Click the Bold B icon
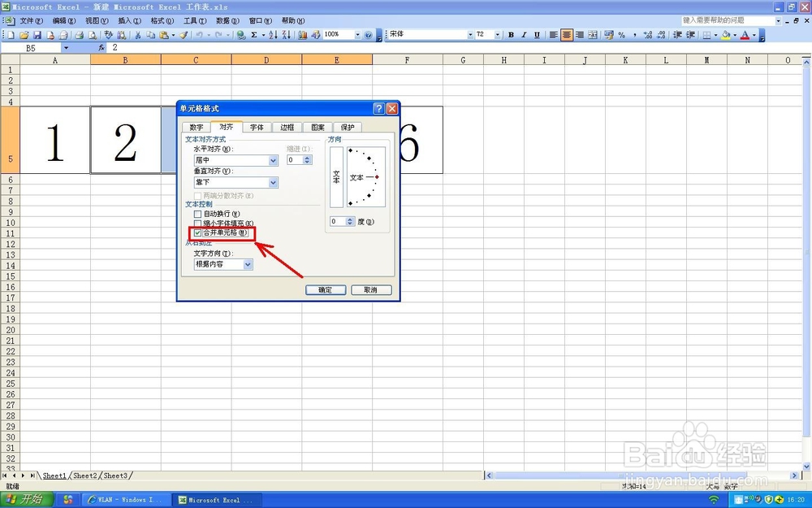The height and width of the screenshot is (508, 812). click(x=511, y=35)
